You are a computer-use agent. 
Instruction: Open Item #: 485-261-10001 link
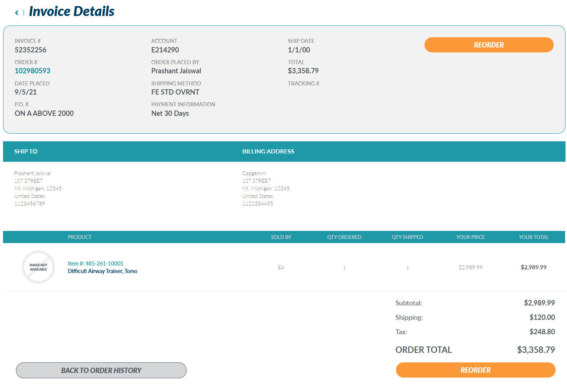[95, 263]
